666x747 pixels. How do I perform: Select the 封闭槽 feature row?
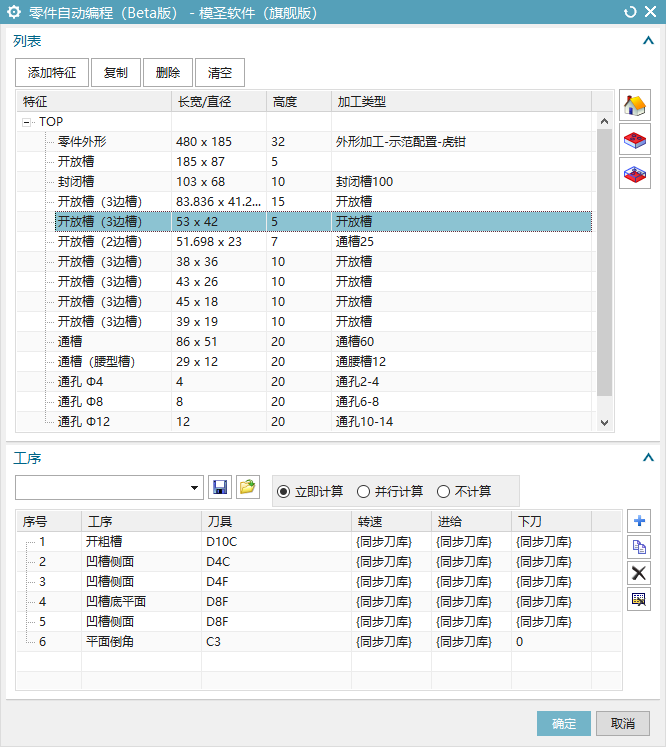(x=306, y=182)
